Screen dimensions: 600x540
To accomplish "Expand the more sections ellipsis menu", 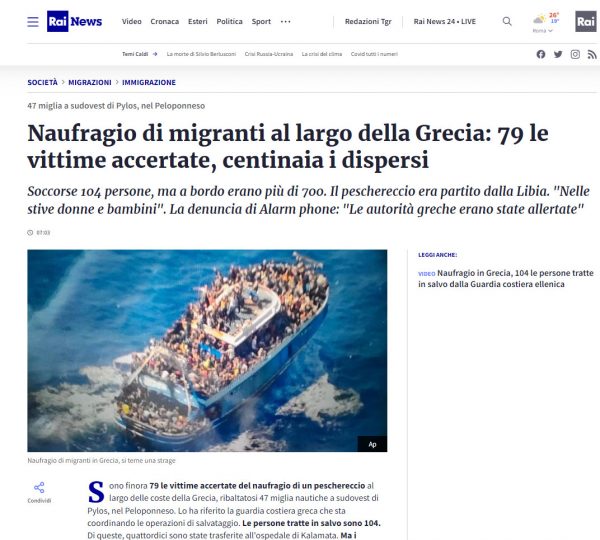I will point(285,22).
